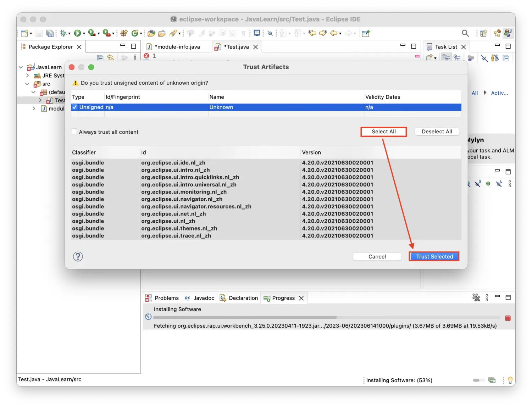532x407 pixels.
Task: Click the Search magnifier icon in toolbar
Action: pyautogui.click(x=465, y=33)
